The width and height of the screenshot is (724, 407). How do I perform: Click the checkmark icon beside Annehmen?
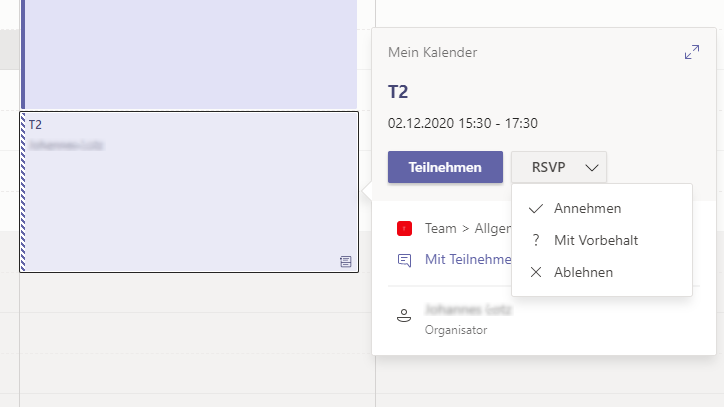point(536,209)
